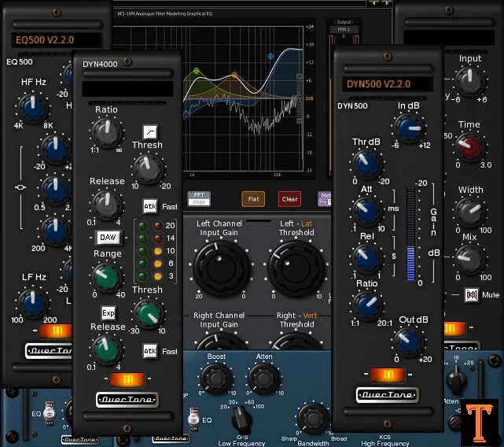This screenshot has height=447, width=504.
Task: Toggle the compressor knee curve icon
Action: (x=150, y=131)
